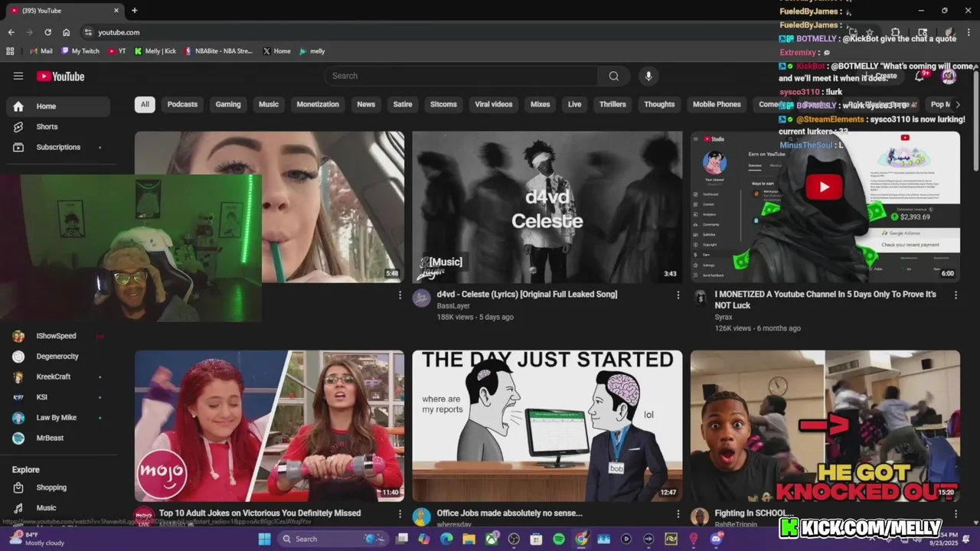
Task: Advance filter chips with right chevron
Action: (957, 104)
